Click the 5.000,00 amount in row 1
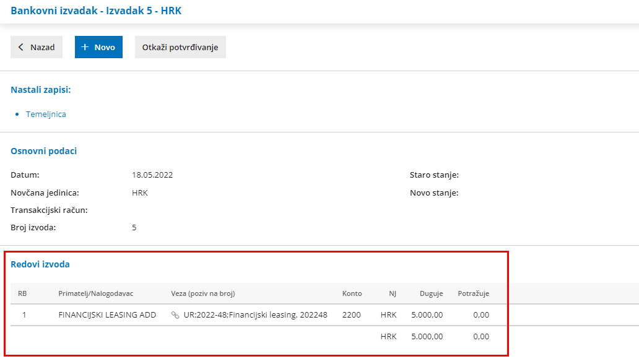639x364 pixels. [427, 315]
